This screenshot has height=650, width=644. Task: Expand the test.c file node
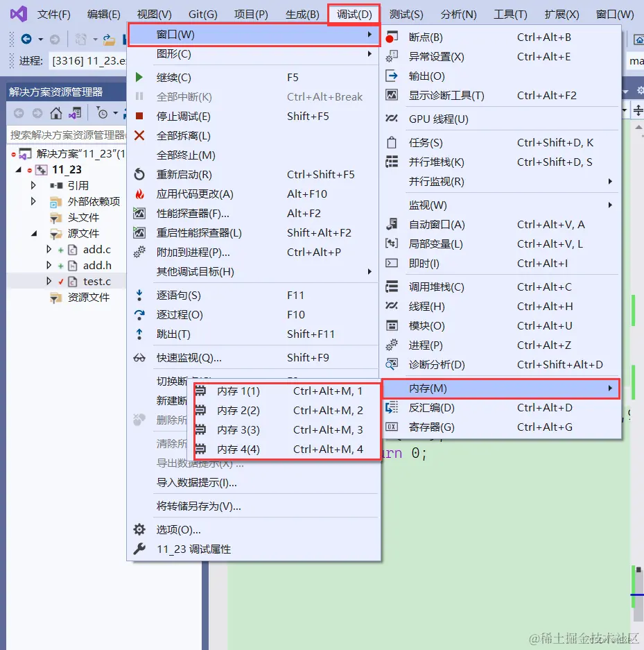pyautogui.click(x=49, y=281)
